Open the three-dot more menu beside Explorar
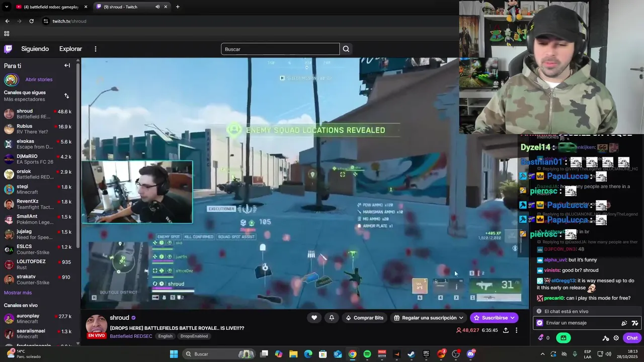The width and height of the screenshot is (644, 362). (x=95, y=49)
